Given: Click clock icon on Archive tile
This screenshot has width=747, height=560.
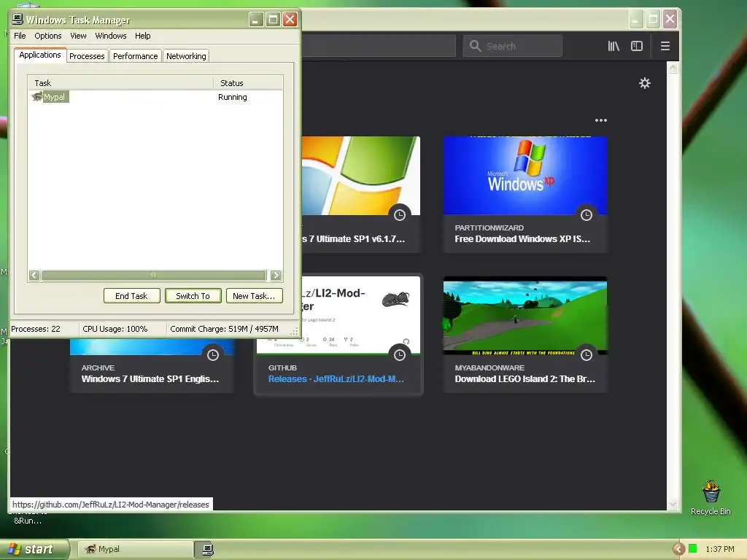Looking at the screenshot, I should [x=212, y=355].
